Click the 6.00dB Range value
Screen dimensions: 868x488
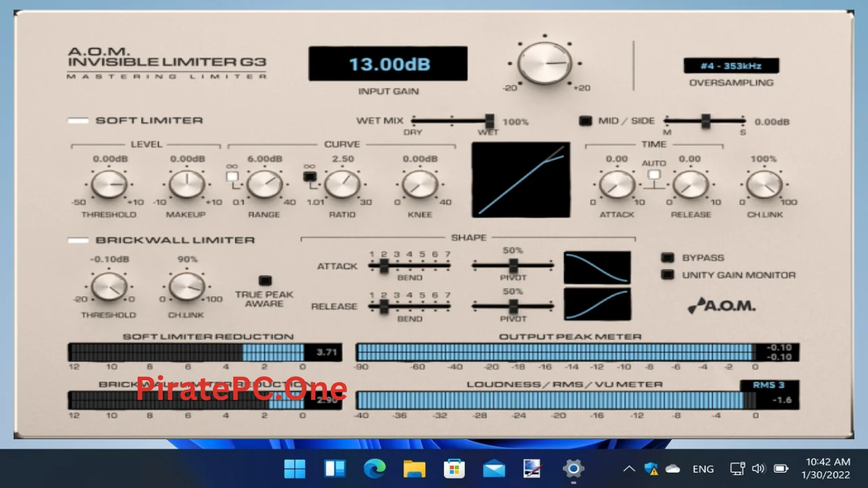[264, 159]
